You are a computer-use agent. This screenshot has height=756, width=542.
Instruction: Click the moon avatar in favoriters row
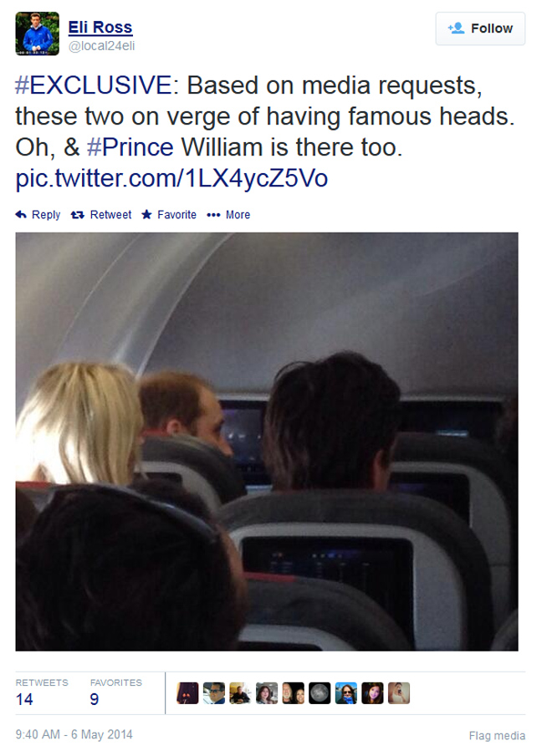tap(320, 693)
